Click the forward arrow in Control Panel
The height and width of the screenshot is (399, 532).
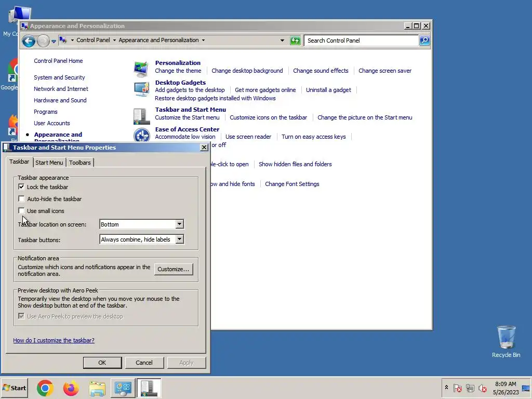coord(43,41)
